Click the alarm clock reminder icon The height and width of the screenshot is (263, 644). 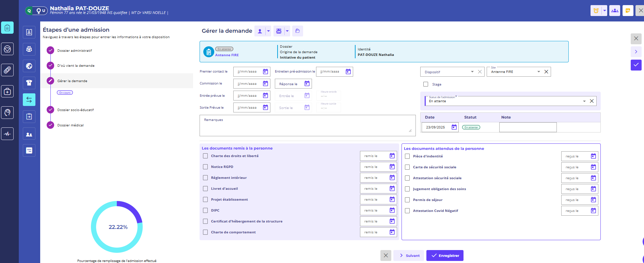[596, 11]
